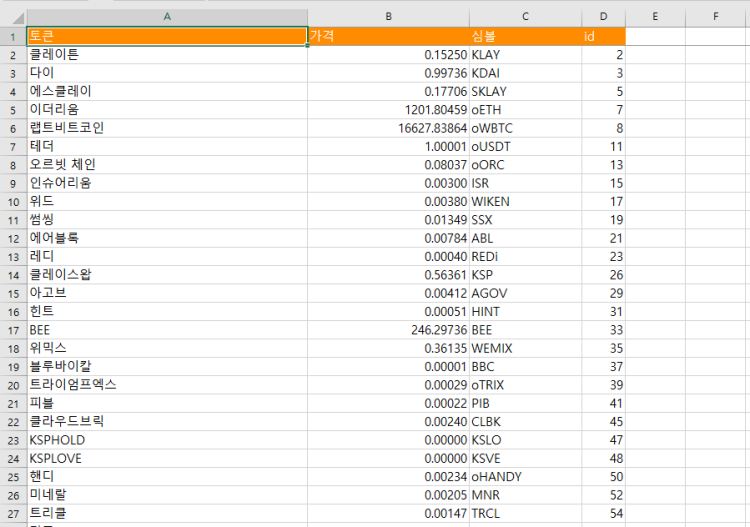The height and width of the screenshot is (527, 750).
Task: Click price value 0.56361
Action: 388,275
